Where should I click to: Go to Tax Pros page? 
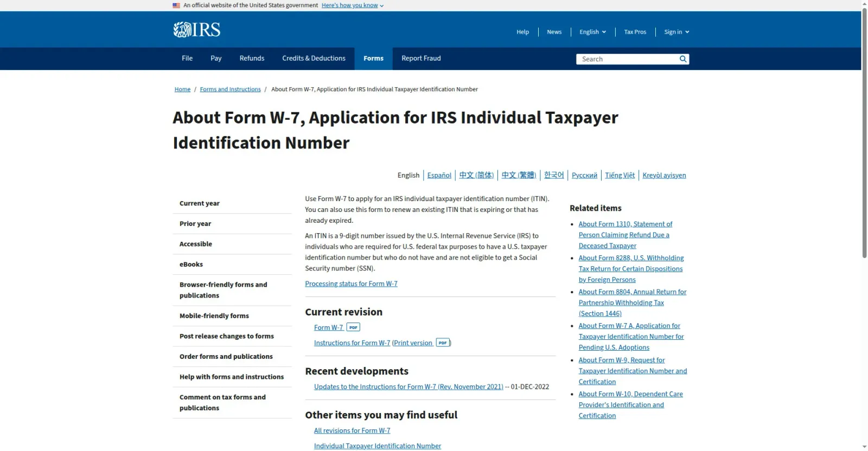635,32
